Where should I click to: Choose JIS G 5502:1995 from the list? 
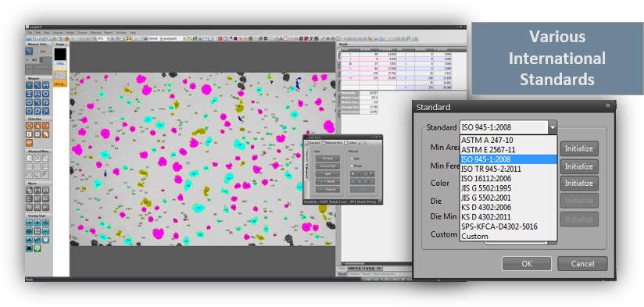click(508, 188)
